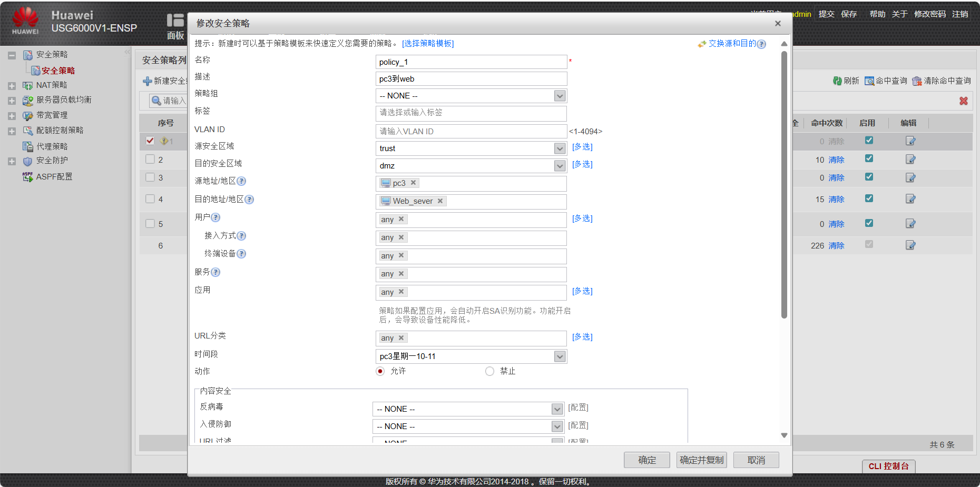The width and height of the screenshot is (980, 487).
Task: Collapse the 安全策略 tree node
Action: (12, 55)
